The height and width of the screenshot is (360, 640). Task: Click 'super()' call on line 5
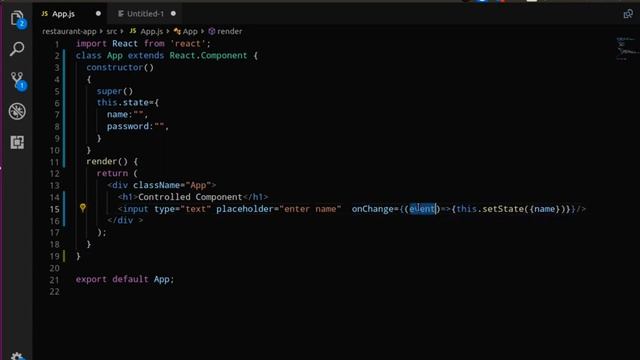coord(115,91)
